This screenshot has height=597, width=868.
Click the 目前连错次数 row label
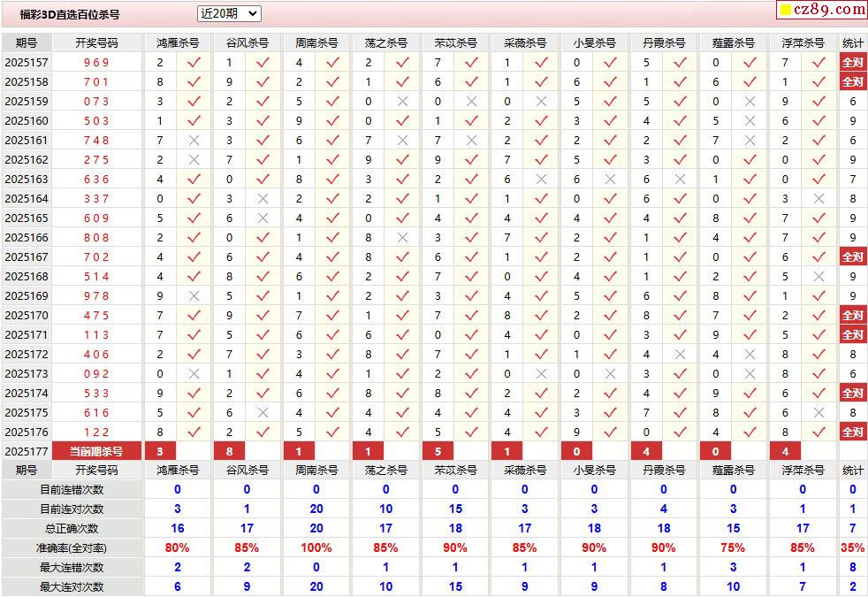pyautogui.click(x=72, y=490)
